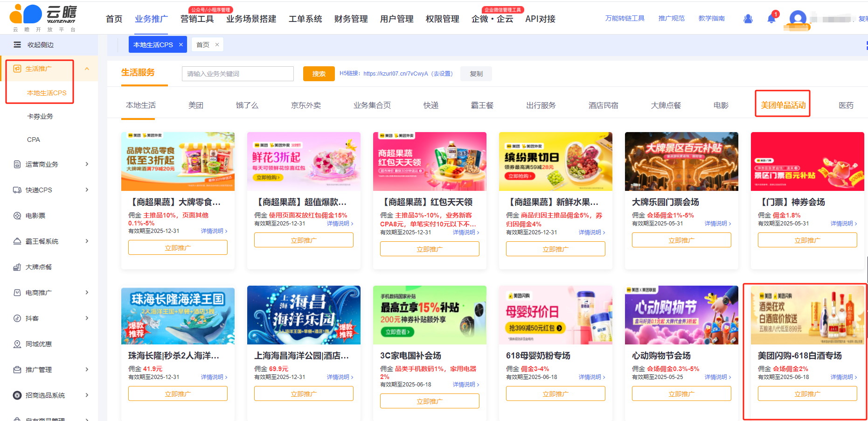Click 母婴好价日 banner thumbnail
868x421 pixels.
pyautogui.click(x=556, y=315)
